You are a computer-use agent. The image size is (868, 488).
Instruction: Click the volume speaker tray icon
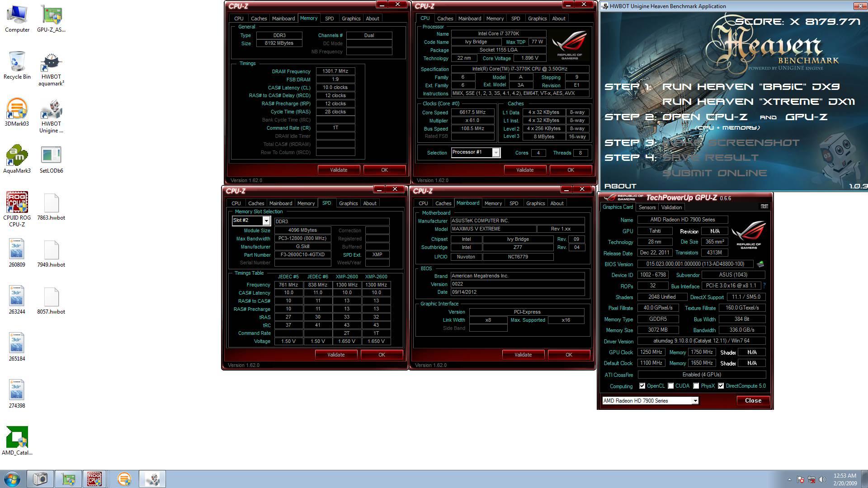pyautogui.click(x=822, y=479)
